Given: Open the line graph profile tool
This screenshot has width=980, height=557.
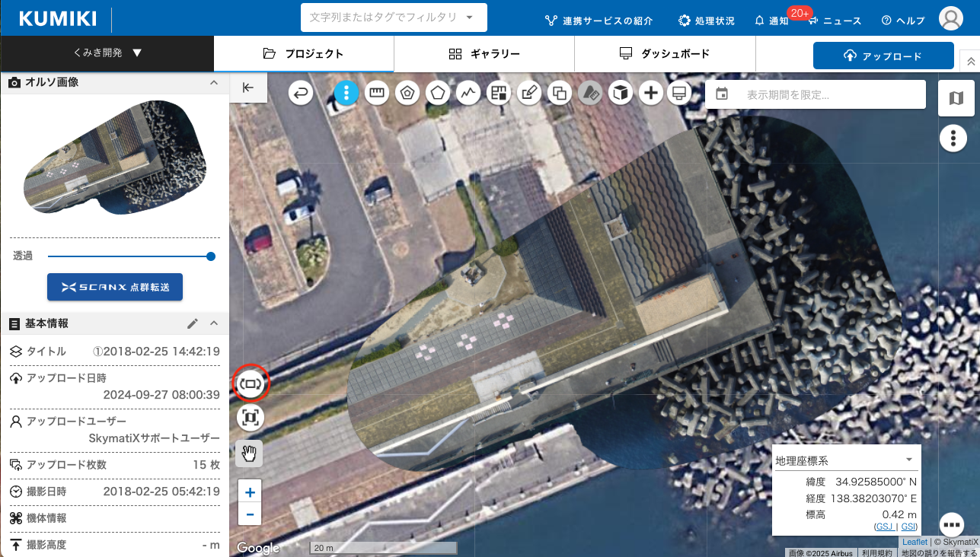Looking at the screenshot, I should (x=468, y=93).
